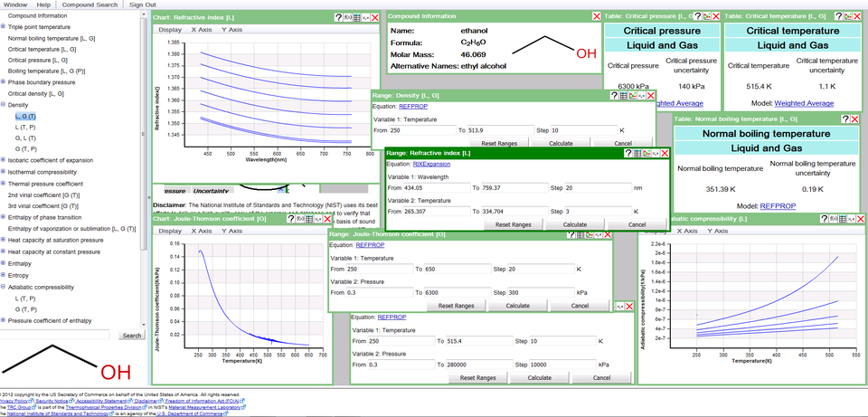
Task: Select X Axis tab in Refractive index chart
Action: coord(201,29)
